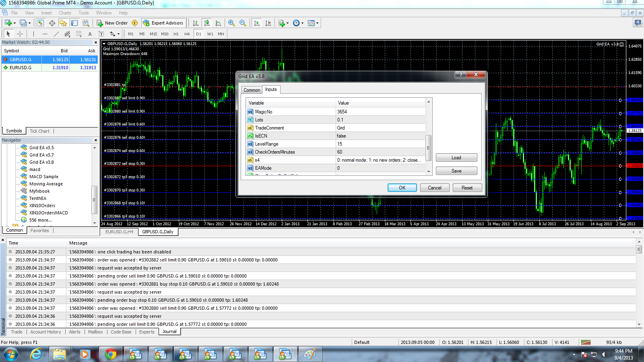Screen dimensions: 644x362
Task: Select the vertical line drawing tool
Action: pyautogui.click(x=34, y=34)
